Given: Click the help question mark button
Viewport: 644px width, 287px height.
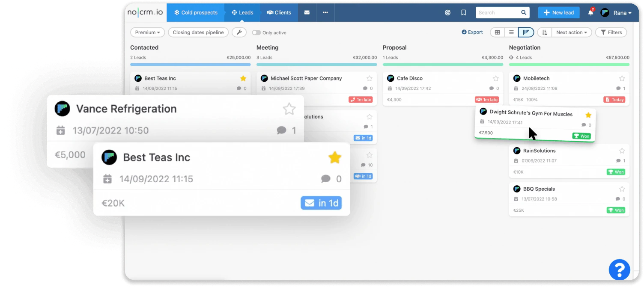Looking at the screenshot, I should click(x=619, y=270).
